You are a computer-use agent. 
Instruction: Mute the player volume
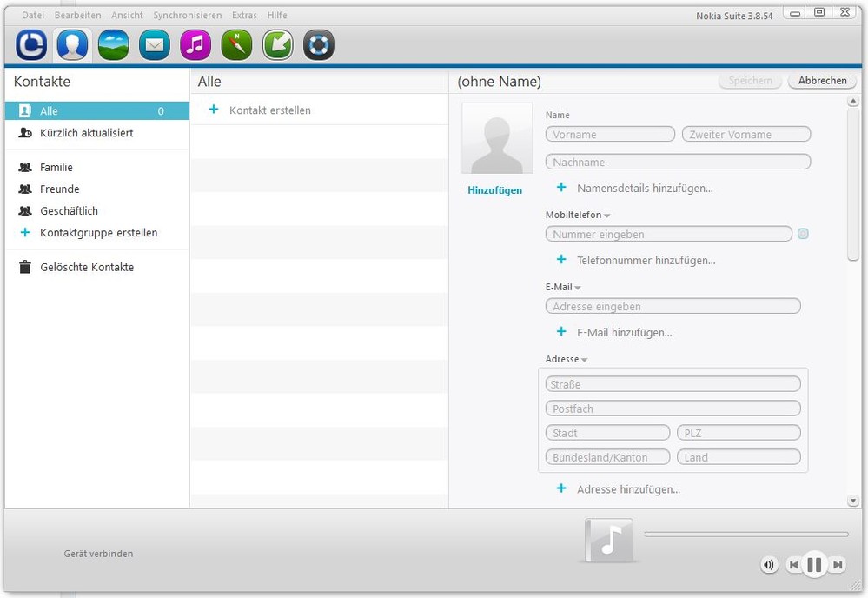(x=769, y=565)
